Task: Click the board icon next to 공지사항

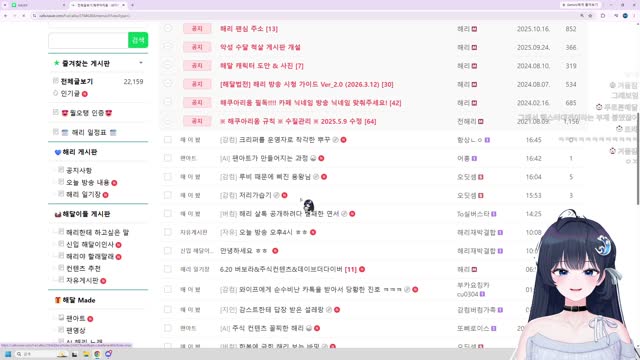Action: [x=61, y=169]
